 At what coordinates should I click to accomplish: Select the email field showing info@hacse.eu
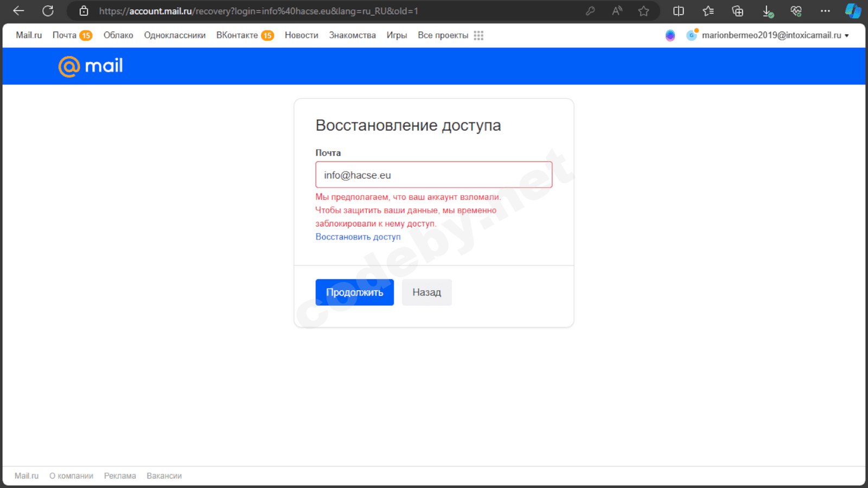(433, 175)
